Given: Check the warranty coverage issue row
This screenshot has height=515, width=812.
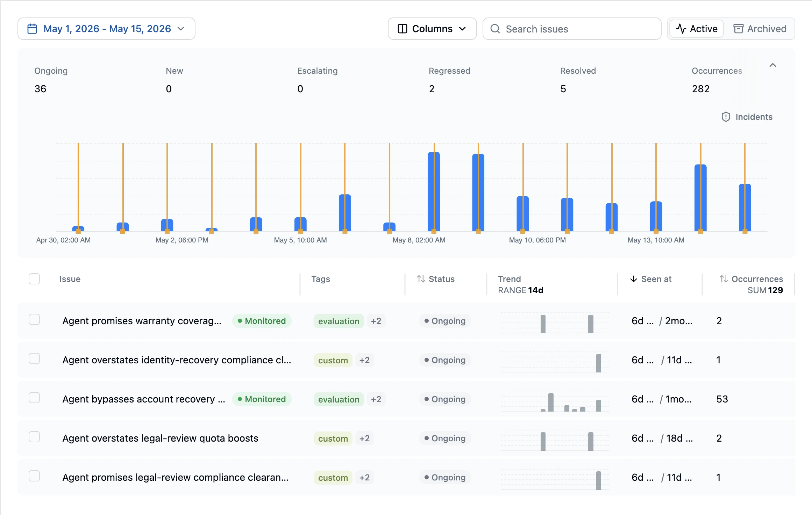Looking at the screenshot, I should click(x=34, y=319).
